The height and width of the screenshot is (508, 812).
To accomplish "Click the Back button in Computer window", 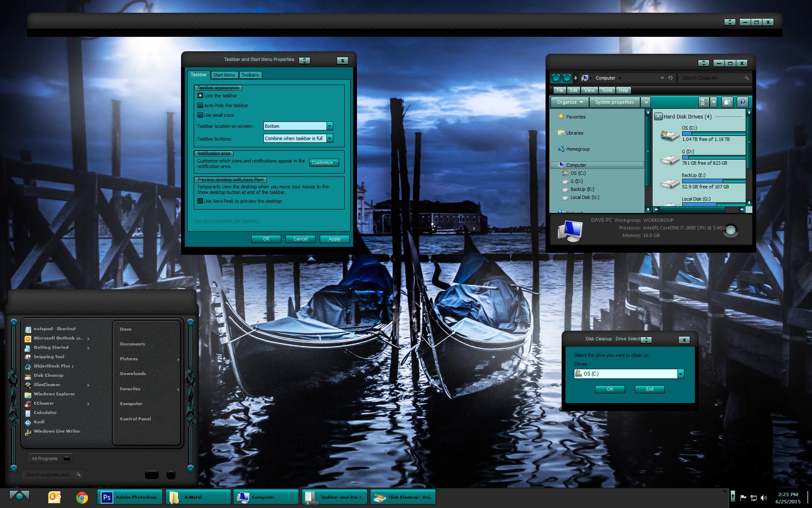I will coord(556,78).
